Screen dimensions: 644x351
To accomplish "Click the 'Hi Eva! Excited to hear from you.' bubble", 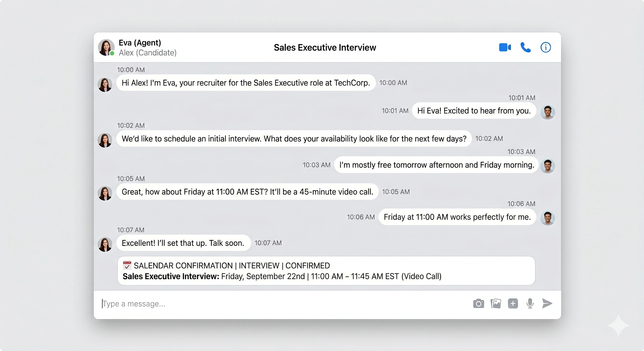I will [474, 111].
